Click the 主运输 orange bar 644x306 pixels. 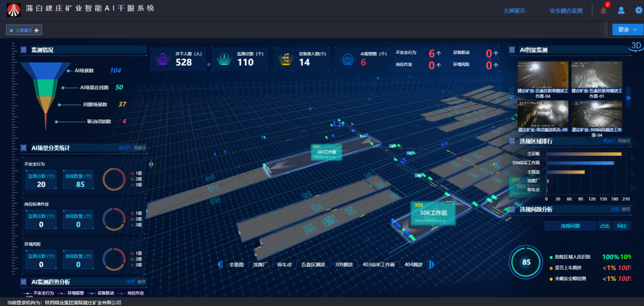[x=584, y=154]
